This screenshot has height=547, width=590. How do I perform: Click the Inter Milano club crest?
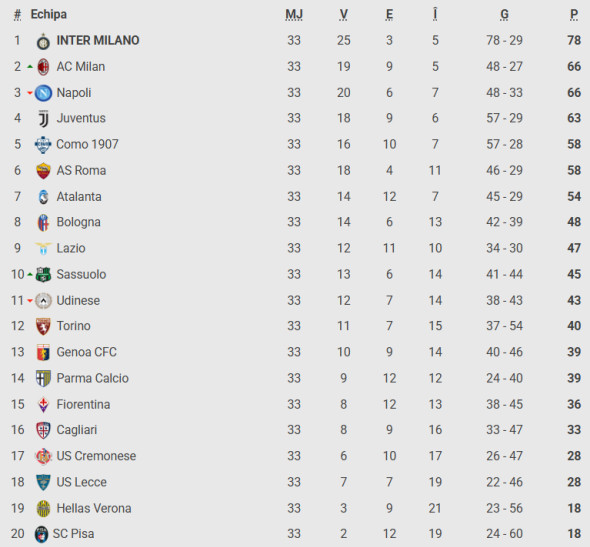[x=43, y=41]
